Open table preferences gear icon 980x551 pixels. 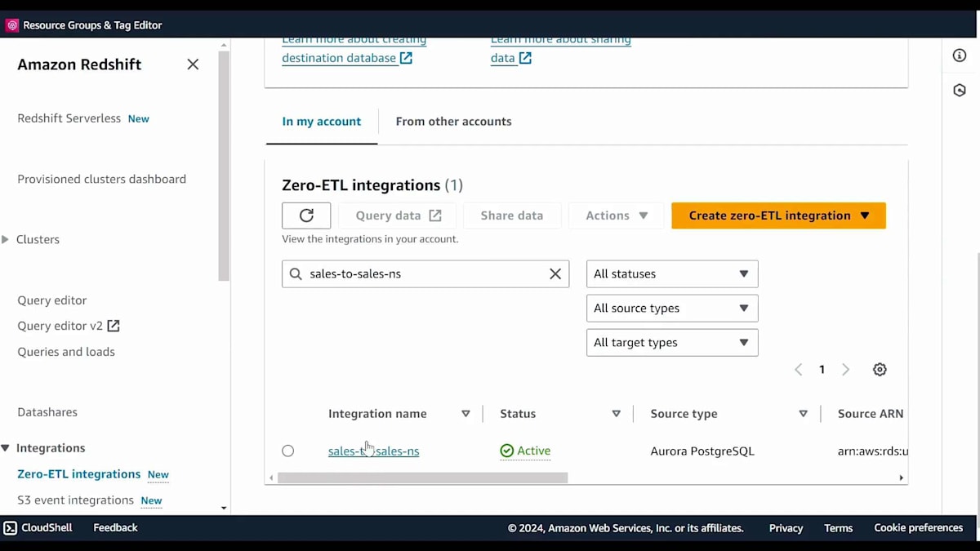point(880,370)
